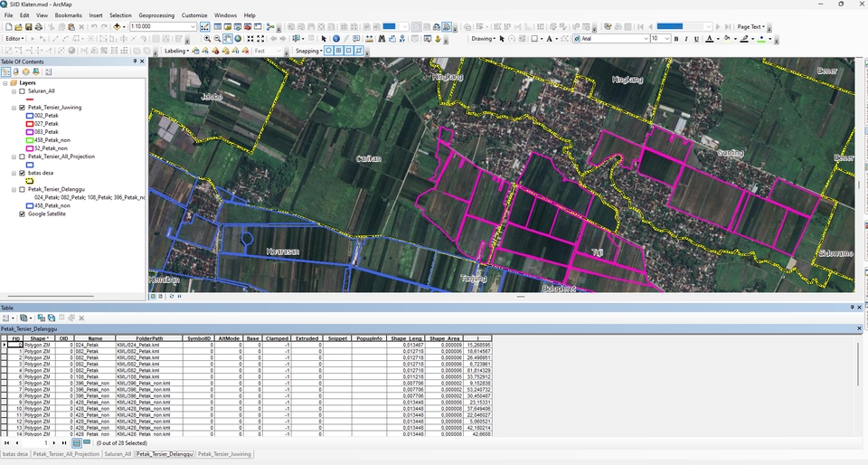Uncheck the batas desa layer
The image size is (868, 465).
(22, 173)
